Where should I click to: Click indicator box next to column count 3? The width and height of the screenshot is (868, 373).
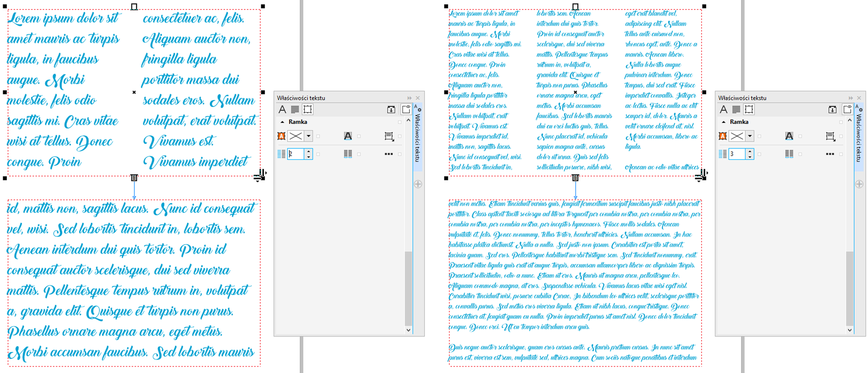(759, 154)
